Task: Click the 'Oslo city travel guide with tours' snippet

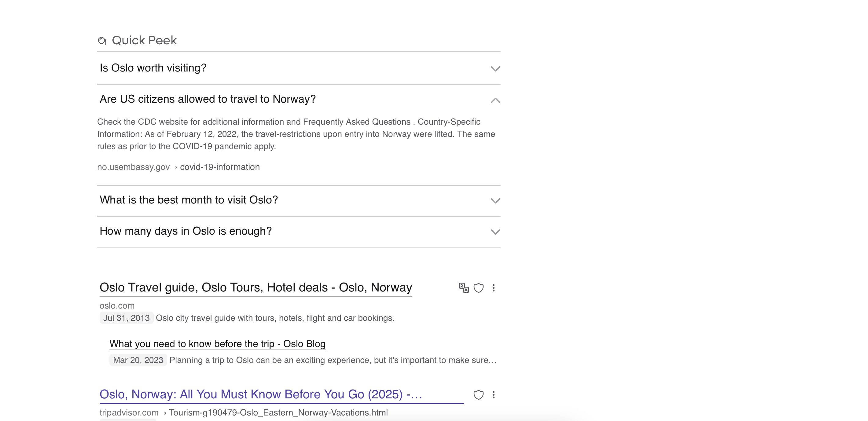Action: tap(275, 318)
